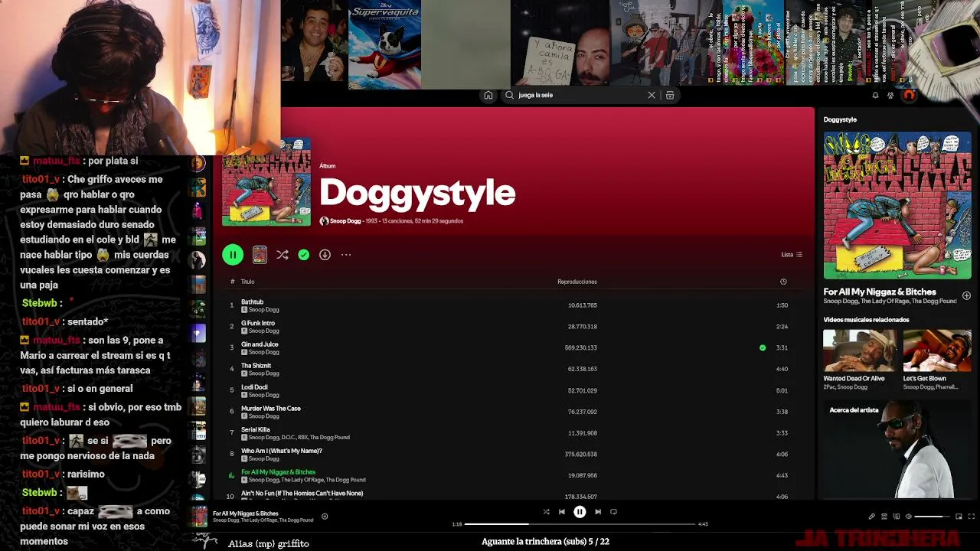Open the play queue
The image size is (980, 551).
pyautogui.click(x=884, y=517)
